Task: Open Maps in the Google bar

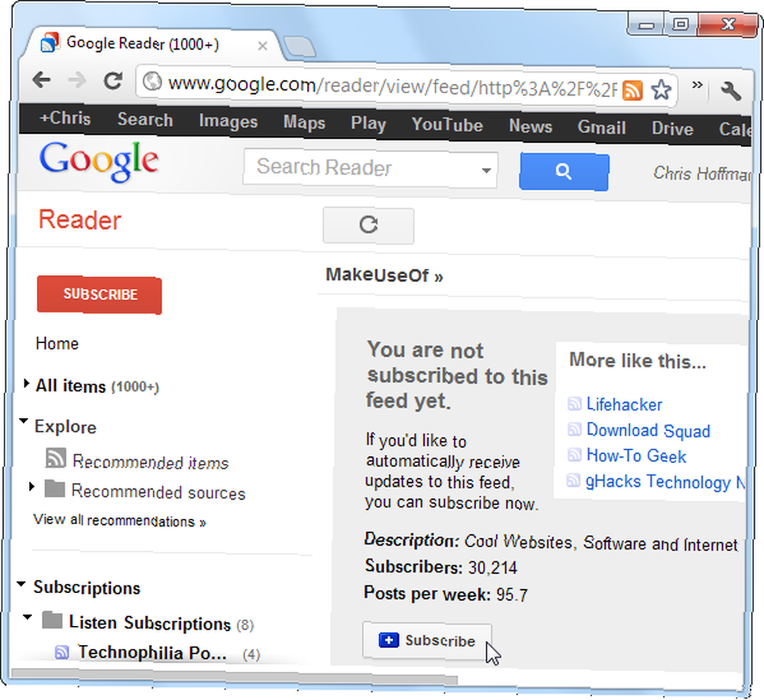Action: pyautogui.click(x=304, y=123)
